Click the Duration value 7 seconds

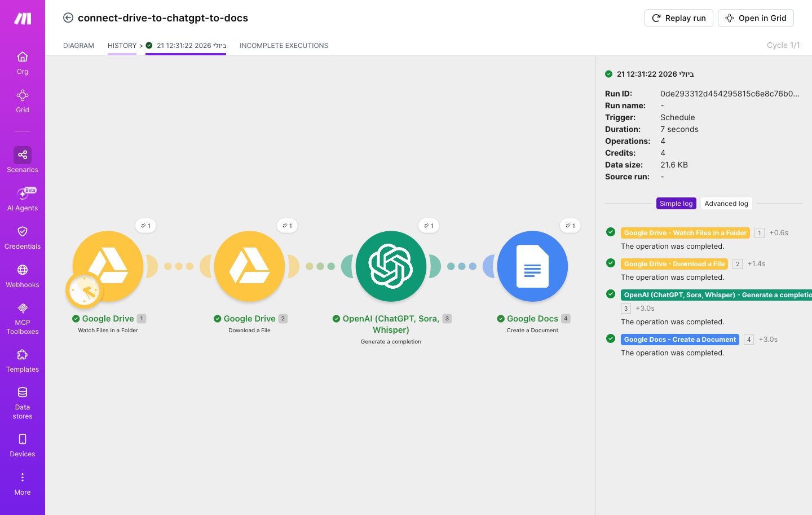(x=679, y=129)
